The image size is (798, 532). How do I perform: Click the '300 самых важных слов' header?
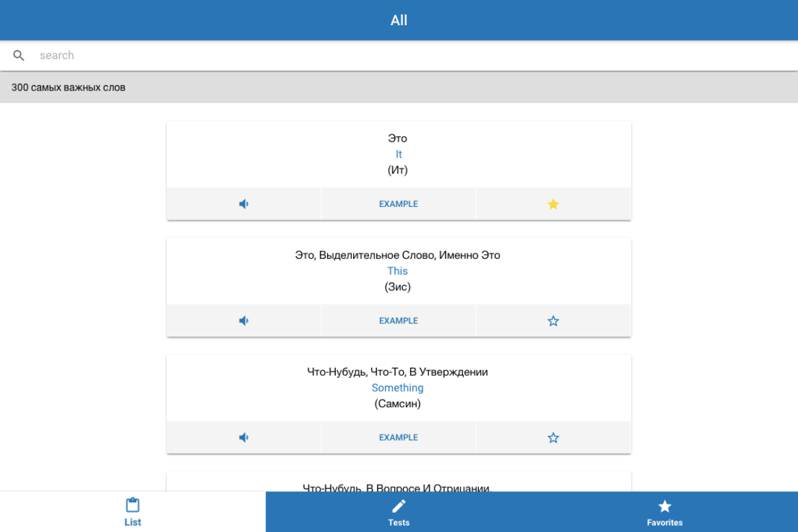point(68,87)
